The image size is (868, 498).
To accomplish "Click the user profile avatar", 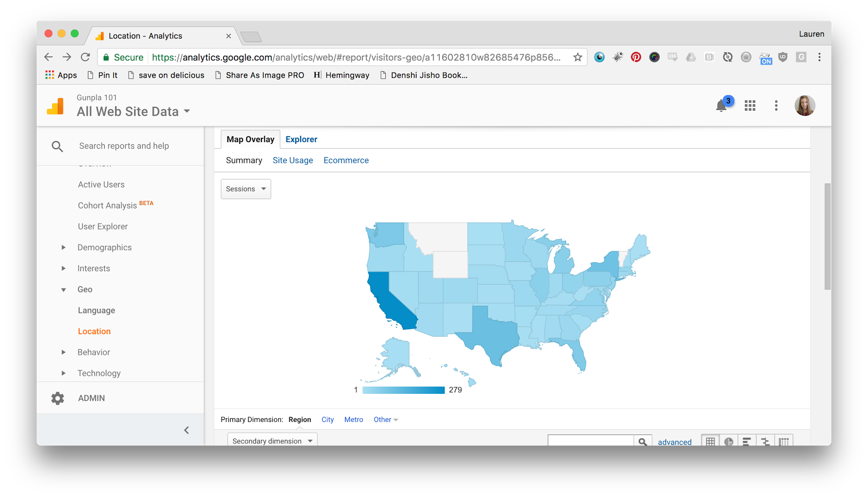I will tap(805, 105).
